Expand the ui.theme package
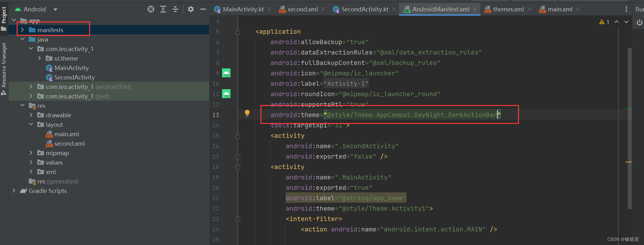The image size is (644, 245). tap(39, 58)
